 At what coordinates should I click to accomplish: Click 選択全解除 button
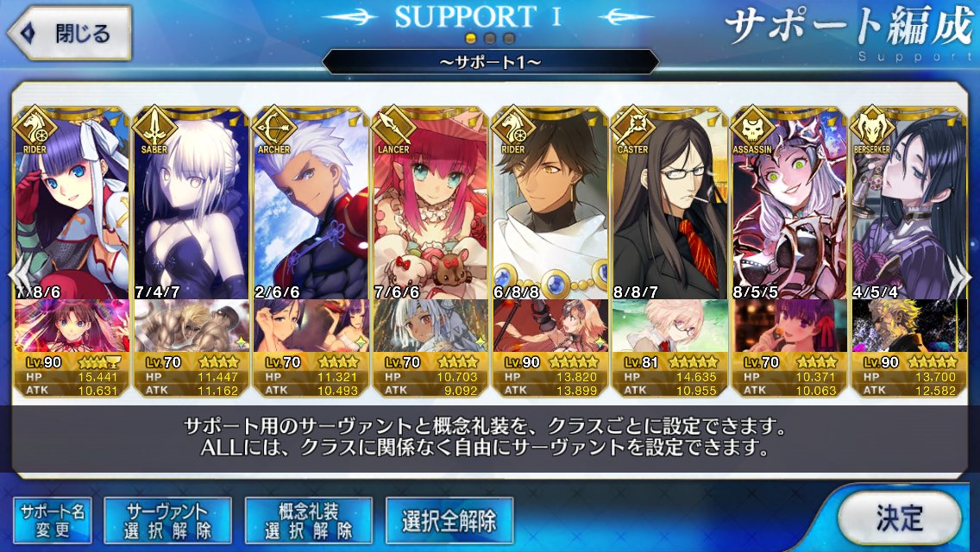(449, 521)
